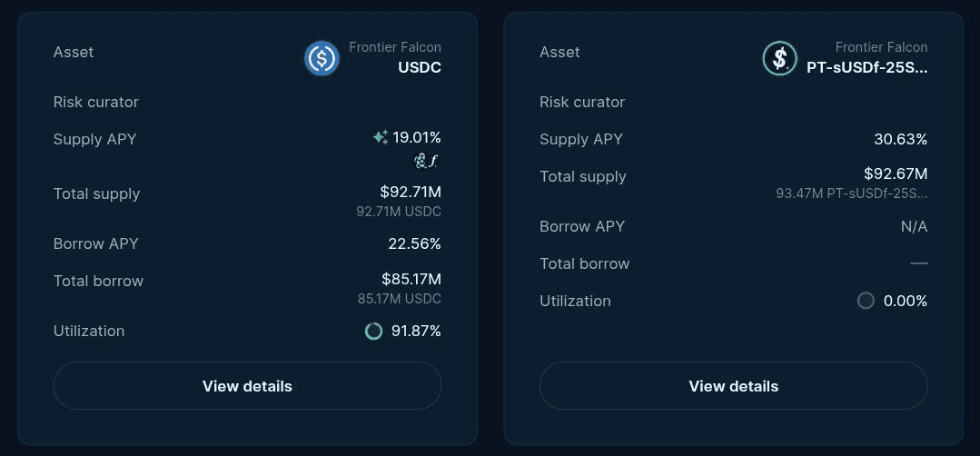Click the 91.87% utilization ring indicator
The width and height of the screenshot is (980, 456).
(x=373, y=331)
